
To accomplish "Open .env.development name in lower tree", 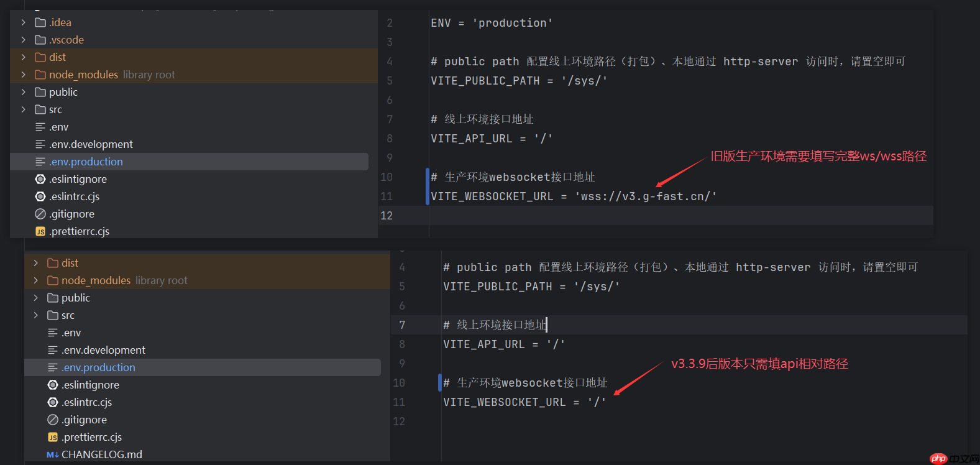I will 103,350.
